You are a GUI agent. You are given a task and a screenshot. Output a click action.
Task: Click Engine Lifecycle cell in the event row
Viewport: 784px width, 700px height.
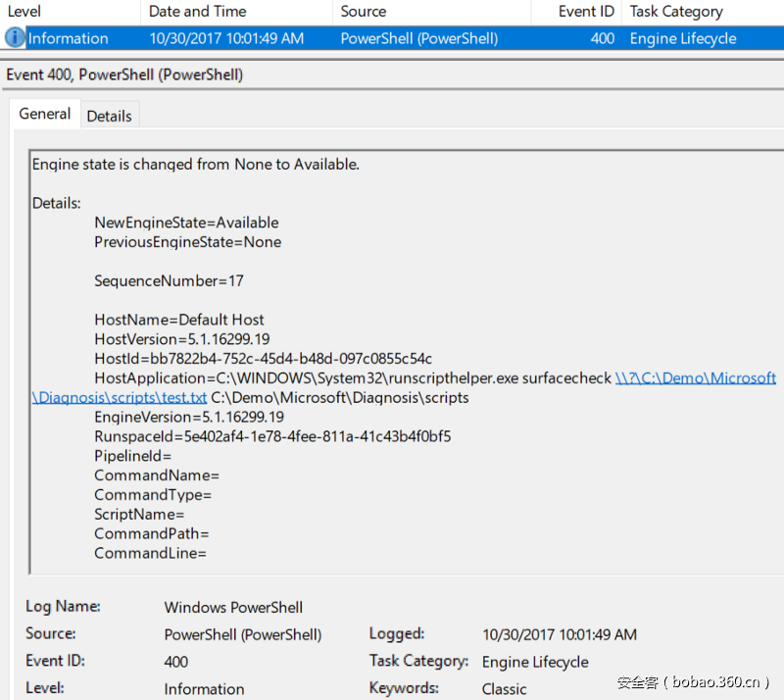coord(682,38)
